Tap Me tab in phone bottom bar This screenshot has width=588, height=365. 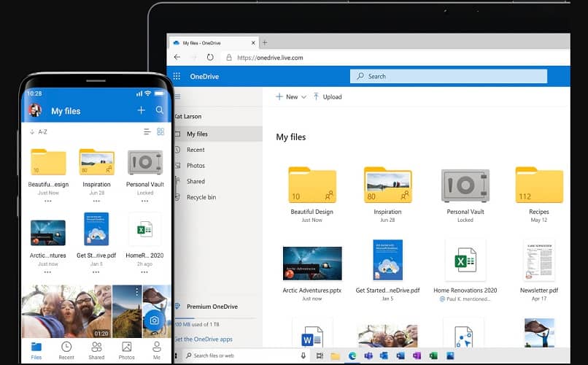(x=157, y=350)
